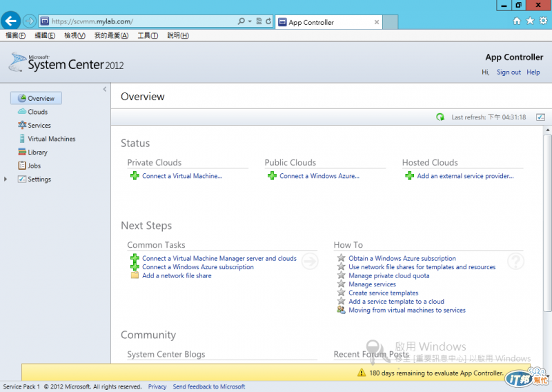Click Connect a Windows Azure subscription task
The width and height of the screenshot is (552, 392).
(x=198, y=267)
